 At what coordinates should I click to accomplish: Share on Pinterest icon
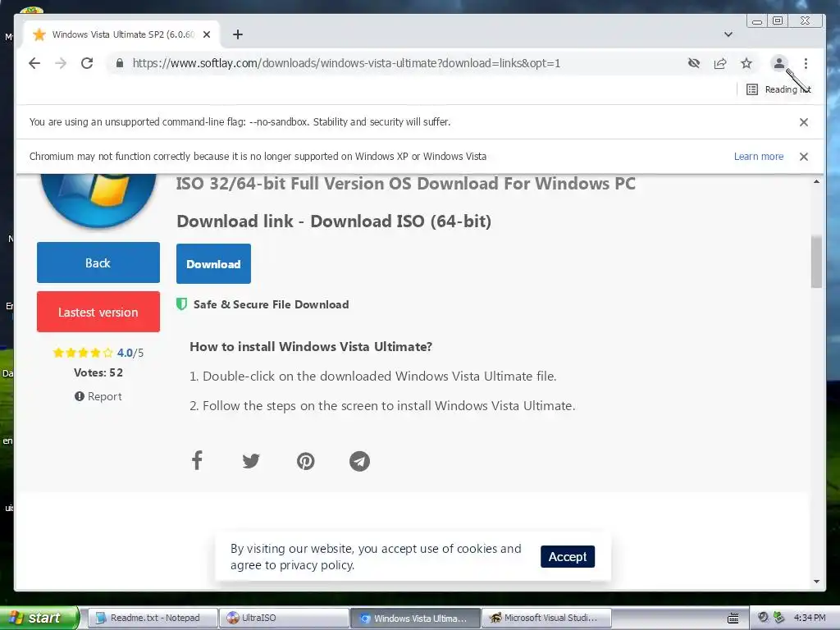tap(305, 461)
